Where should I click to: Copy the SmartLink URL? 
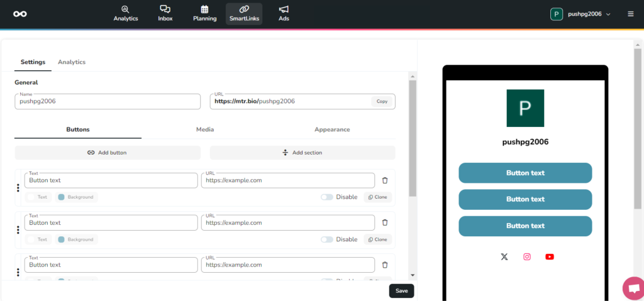(382, 101)
